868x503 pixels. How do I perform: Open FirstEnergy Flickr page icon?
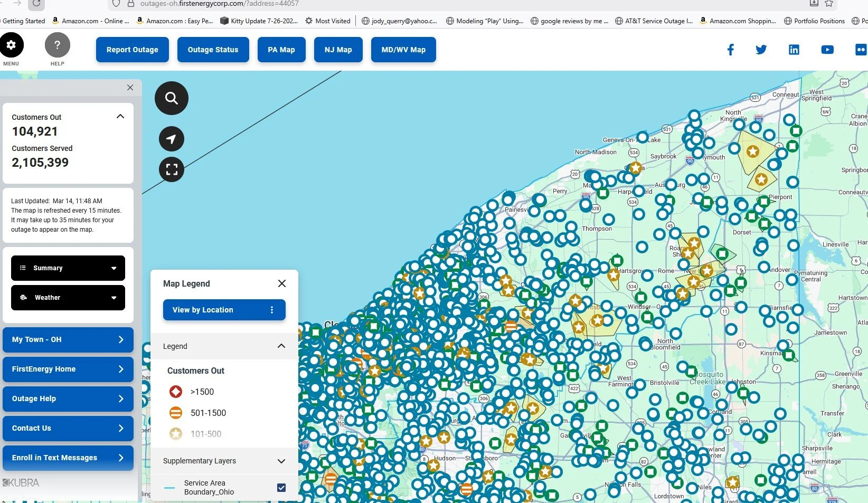861,50
